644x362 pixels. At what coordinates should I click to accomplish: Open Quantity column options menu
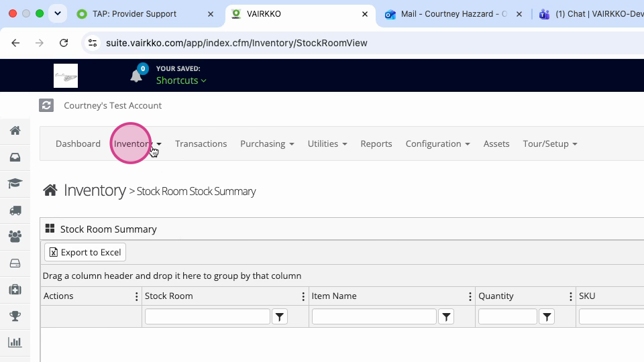pos(570,296)
